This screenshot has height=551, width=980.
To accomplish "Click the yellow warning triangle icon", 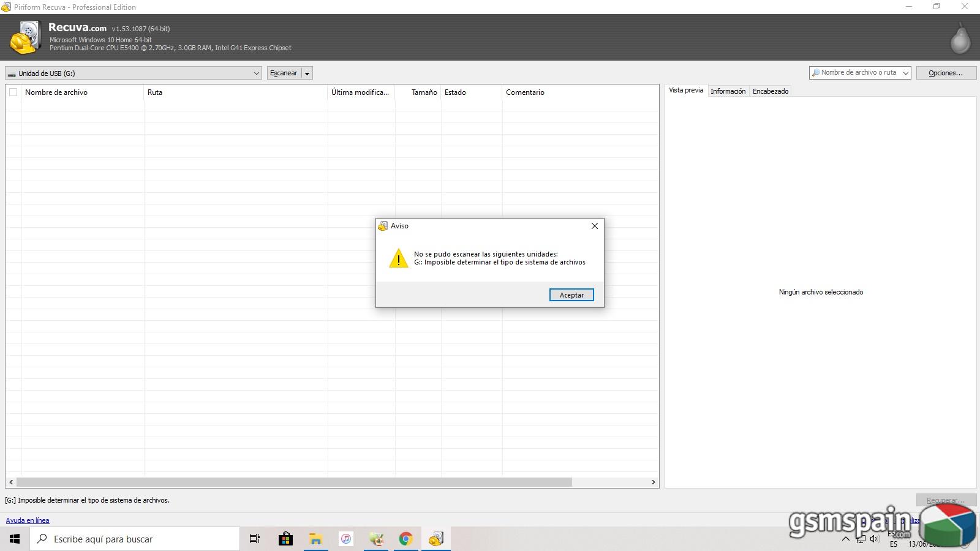I will point(399,258).
